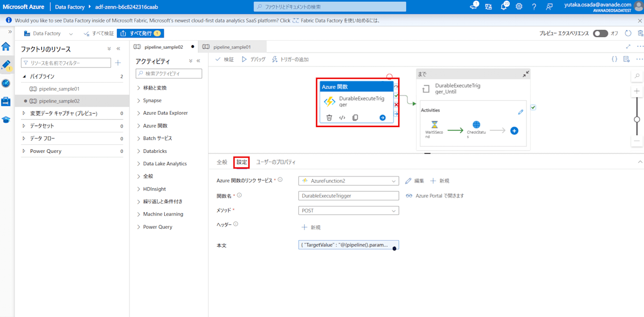The image size is (644, 317).
Task: Open the Manage toolbox icon in sidebar
Action: [6, 101]
